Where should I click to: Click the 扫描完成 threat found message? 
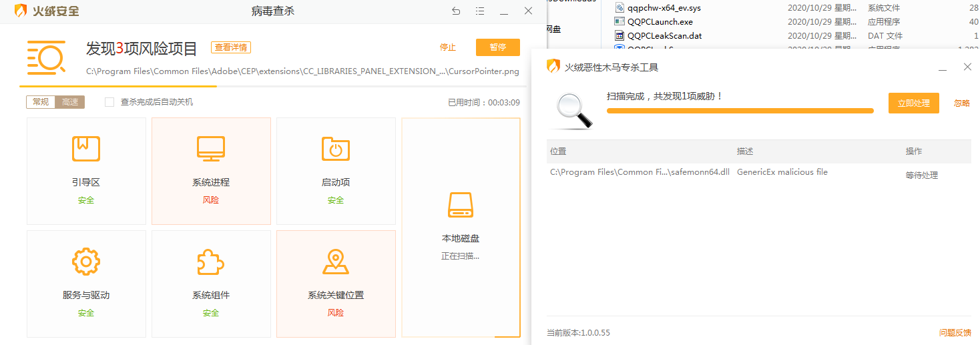tap(665, 96)
